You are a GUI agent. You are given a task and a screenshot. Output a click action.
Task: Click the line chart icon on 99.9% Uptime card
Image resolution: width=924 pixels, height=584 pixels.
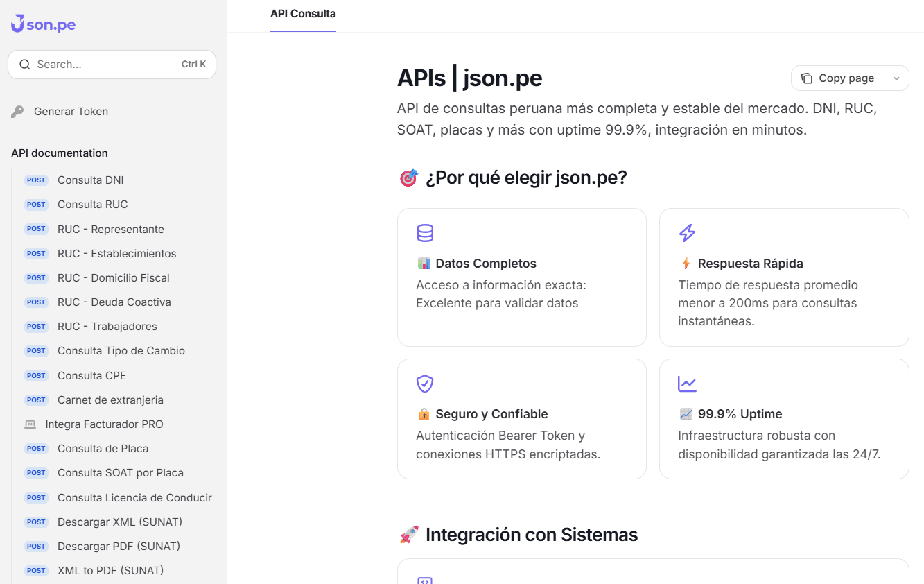687,384
